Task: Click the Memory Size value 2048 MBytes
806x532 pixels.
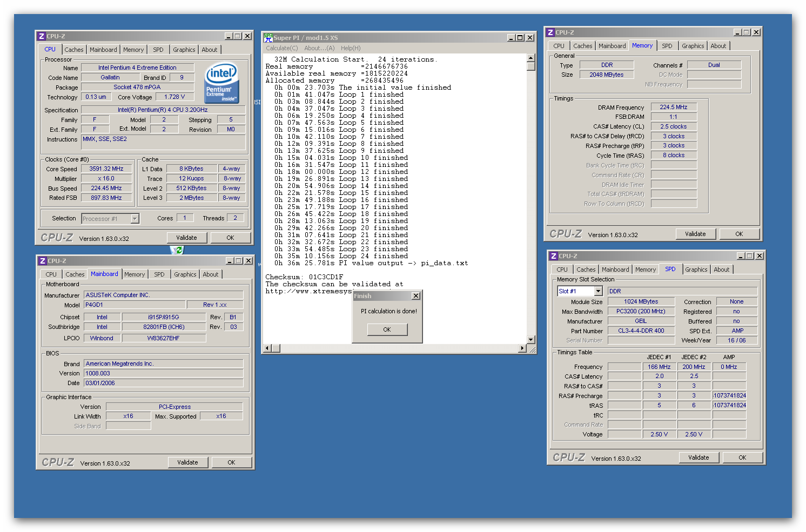Action: [x=607, y=75]
